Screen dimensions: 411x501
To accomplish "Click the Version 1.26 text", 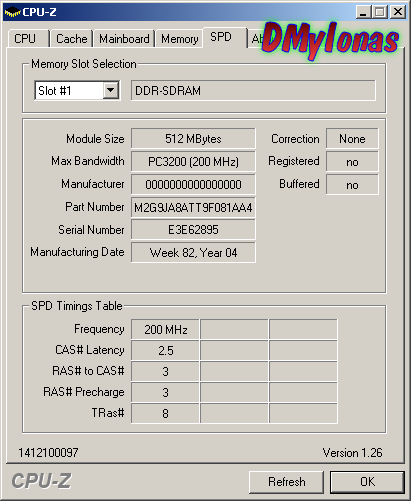I will [352, 453].
